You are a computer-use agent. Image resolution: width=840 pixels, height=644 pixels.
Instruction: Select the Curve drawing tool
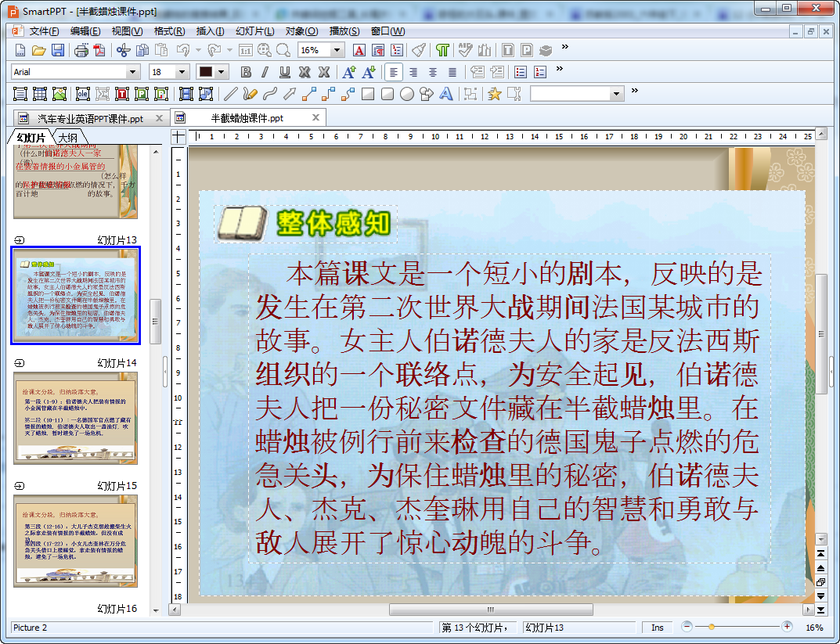point(269,94)
